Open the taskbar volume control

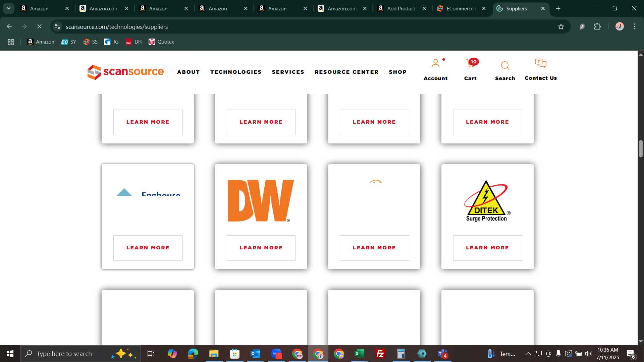pyautogui.click(x=588, y=354)
